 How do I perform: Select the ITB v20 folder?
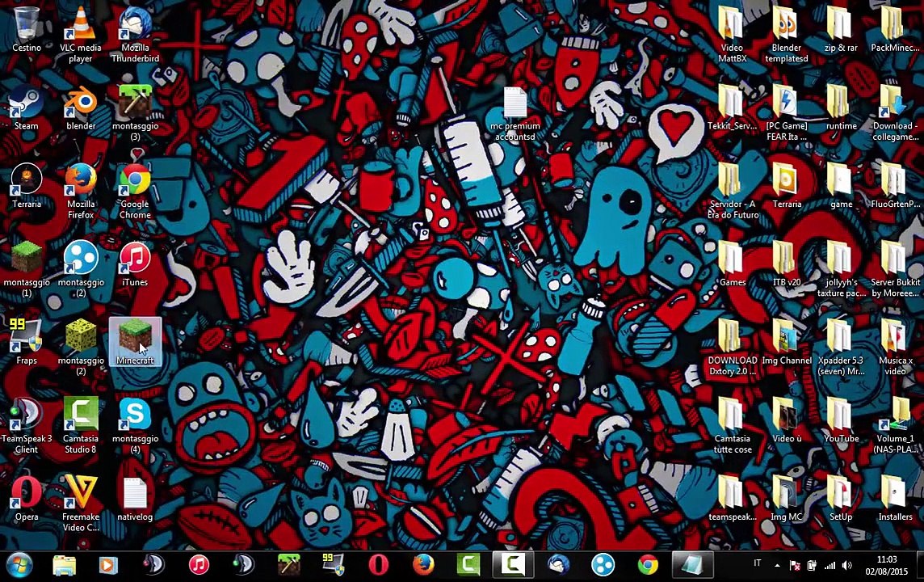tap(786, 264)
